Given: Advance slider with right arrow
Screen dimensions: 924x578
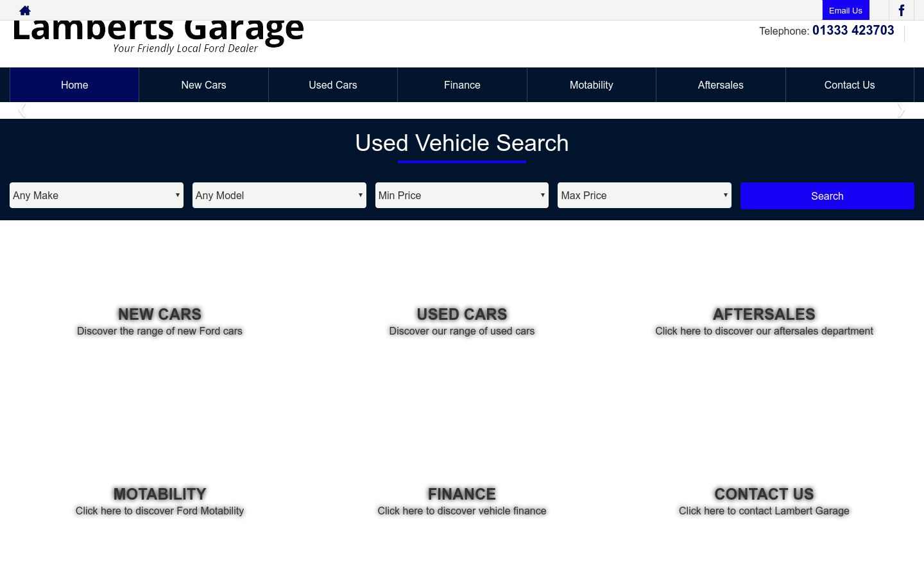Looking at the screenshot, I should coord(901,110).
